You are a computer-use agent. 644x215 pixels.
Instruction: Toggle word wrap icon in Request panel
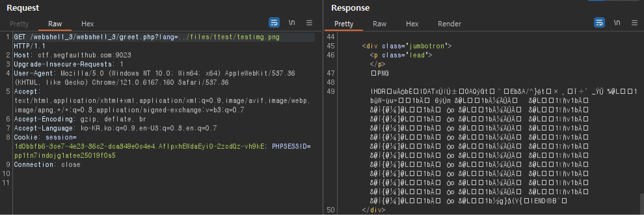(x=274, y=22)
